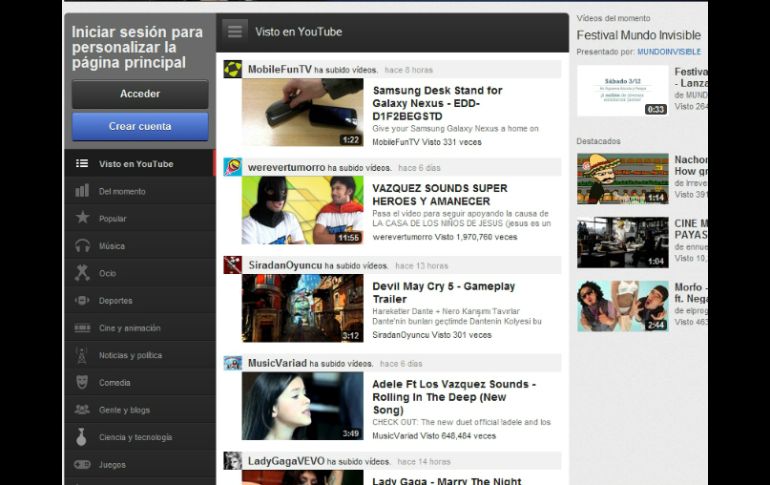
Task: Open the Devil May Cry 5 Gameplay Trailer link
Action: pos(443,293)
